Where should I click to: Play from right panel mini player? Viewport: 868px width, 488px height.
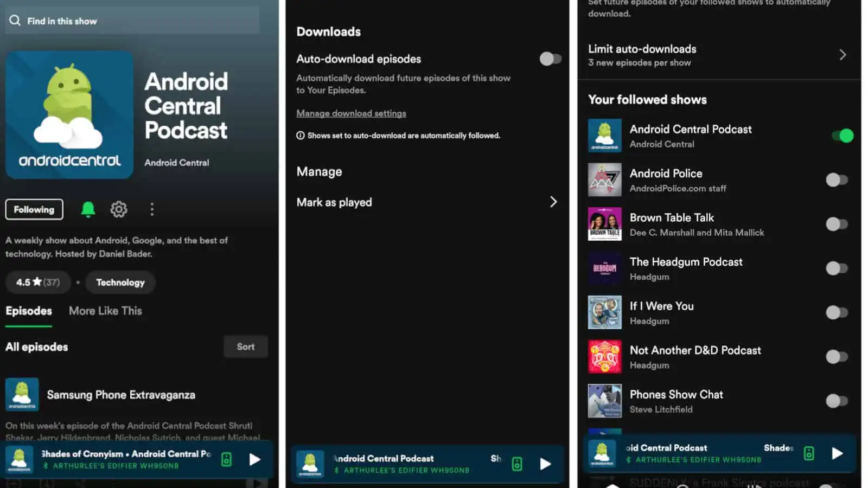837,453
